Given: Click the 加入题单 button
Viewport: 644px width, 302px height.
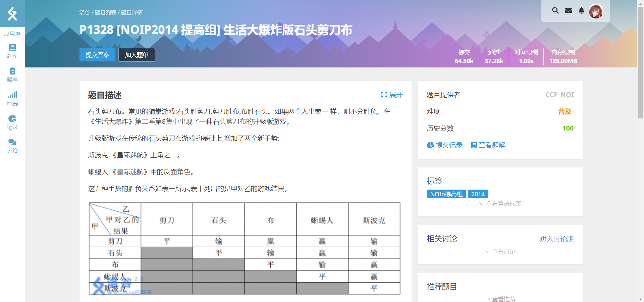Looking at the screenshot, I should [137, 54].
